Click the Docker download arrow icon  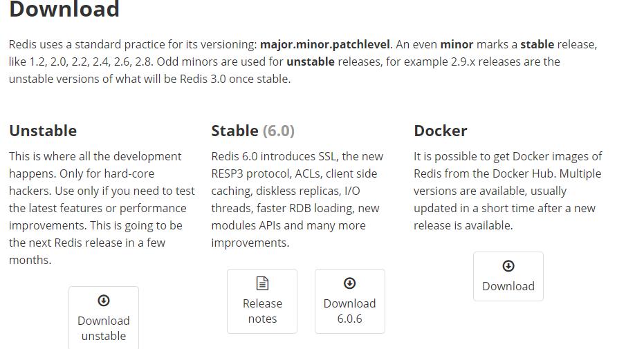pos(508,266)
